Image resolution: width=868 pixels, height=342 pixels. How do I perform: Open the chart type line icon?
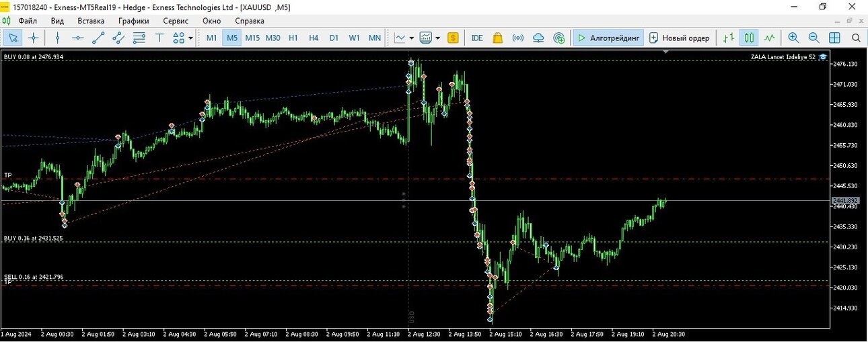point(400,38)
